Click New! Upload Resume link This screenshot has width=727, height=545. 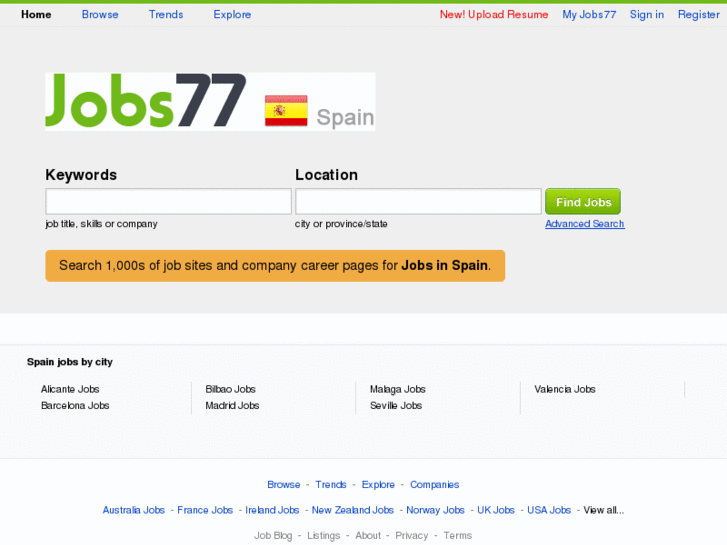pyautogui.click(x=494, y=14)
